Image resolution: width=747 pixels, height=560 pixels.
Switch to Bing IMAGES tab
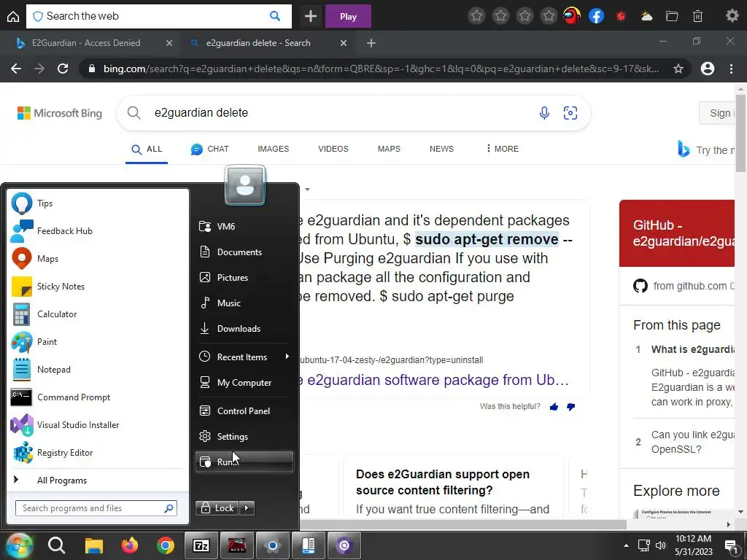click(x=274, y=149)
